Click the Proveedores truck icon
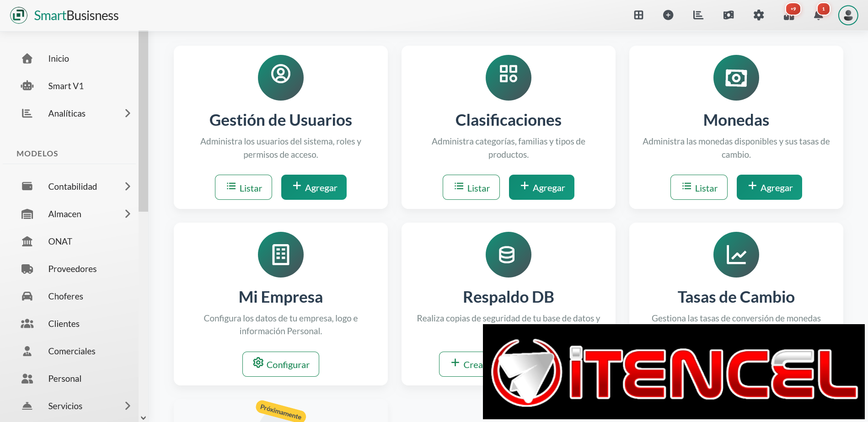 27,268
